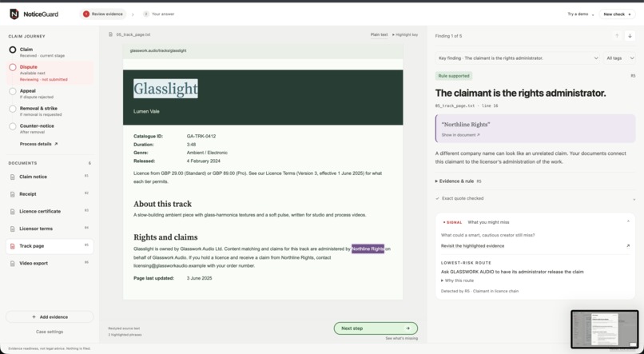Click the Lumen Vale artist name
The height and width of the screenshot is (354, 644).
click(x=146, y=111)
